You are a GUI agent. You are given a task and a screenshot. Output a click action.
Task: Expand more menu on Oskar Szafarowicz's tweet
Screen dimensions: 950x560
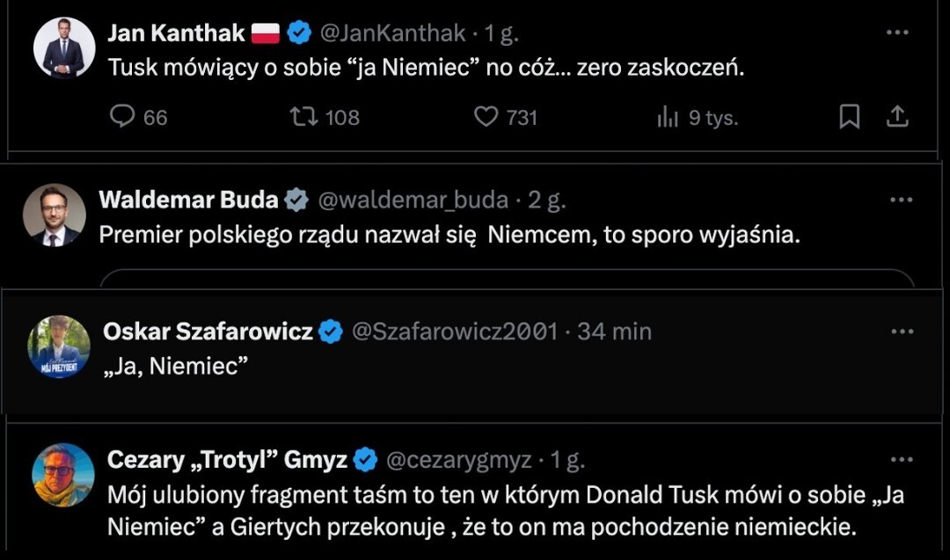click(x=902, y=331)
